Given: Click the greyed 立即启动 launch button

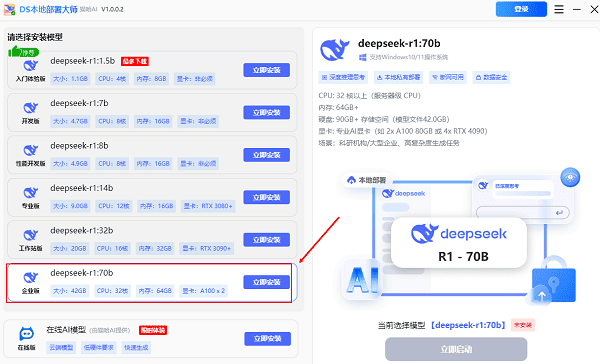Looking at the screenshot, I should [456, 349].
